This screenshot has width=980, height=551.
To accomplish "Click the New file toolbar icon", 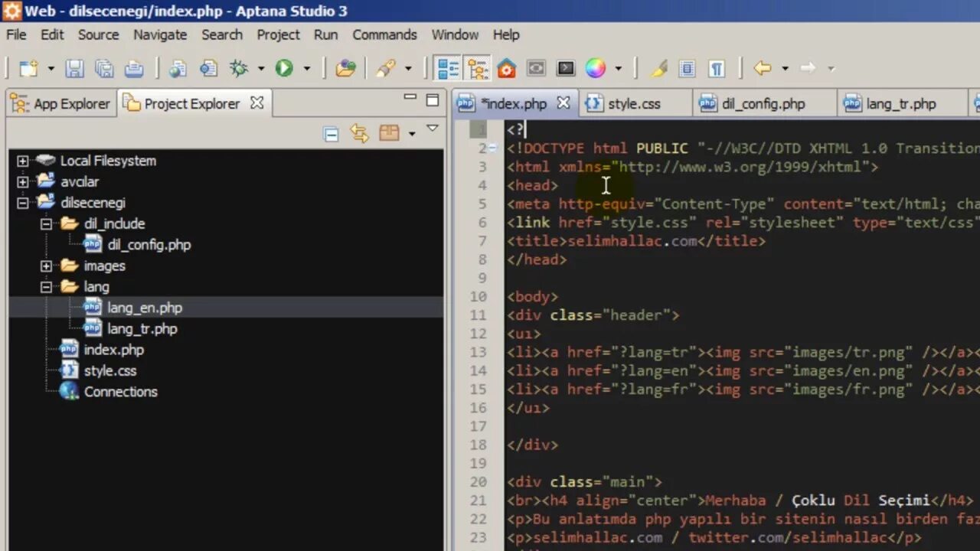I will pyautogui.click(x=28, y=68).
